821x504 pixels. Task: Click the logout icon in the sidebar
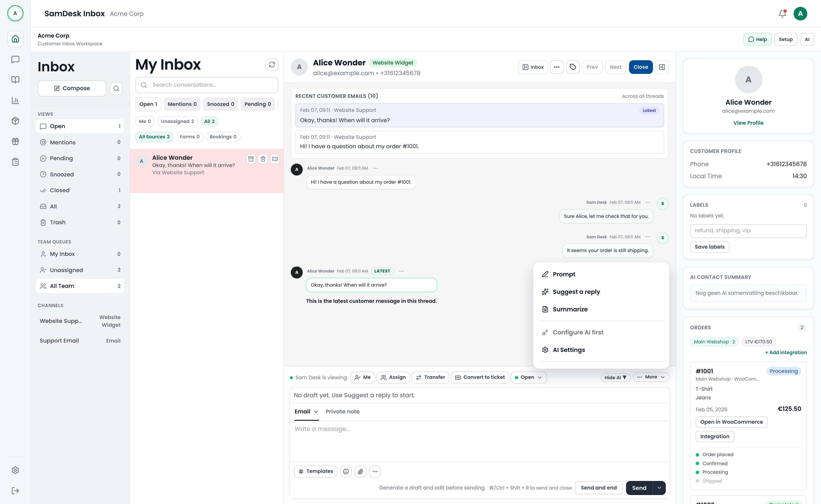15,490
